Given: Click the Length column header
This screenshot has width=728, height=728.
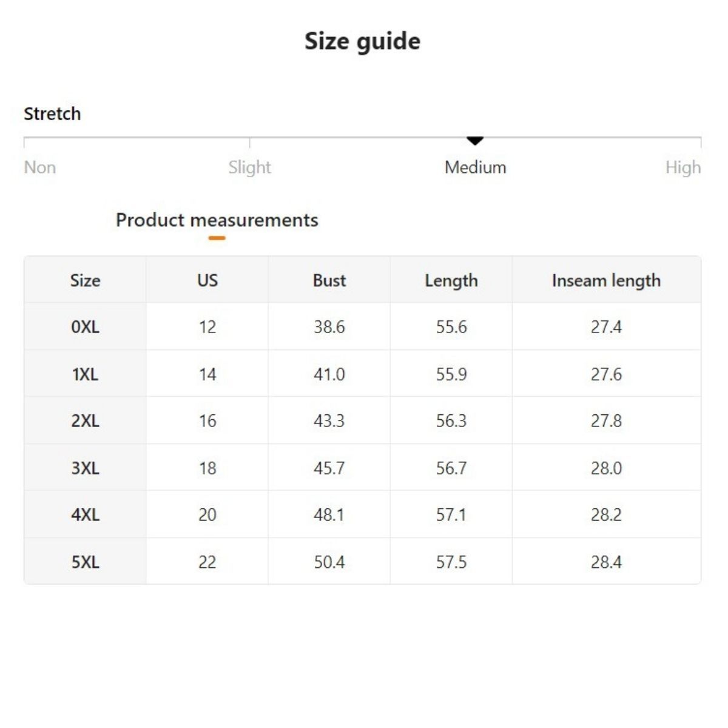Looking at the screenshot, I should pos(451,280).
